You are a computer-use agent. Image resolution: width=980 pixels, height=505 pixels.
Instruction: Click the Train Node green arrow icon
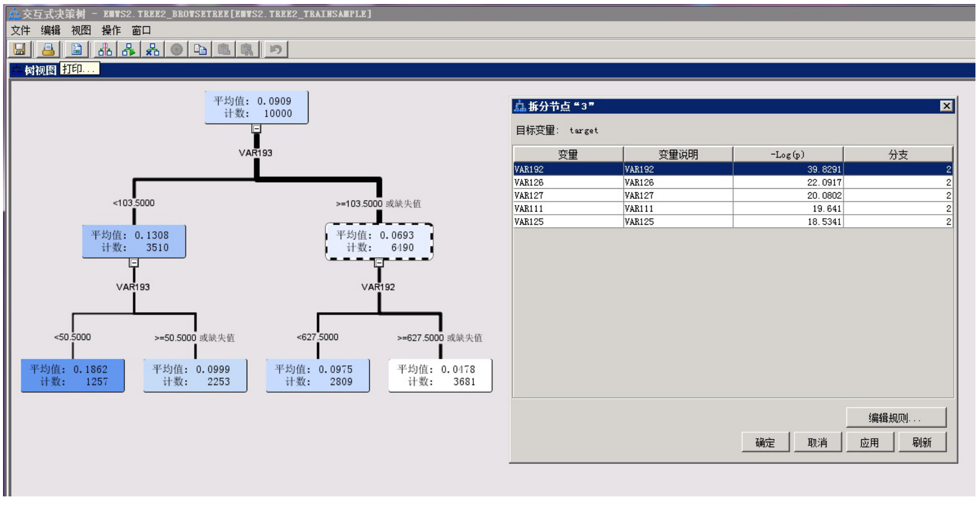click(x=128, y=49)
